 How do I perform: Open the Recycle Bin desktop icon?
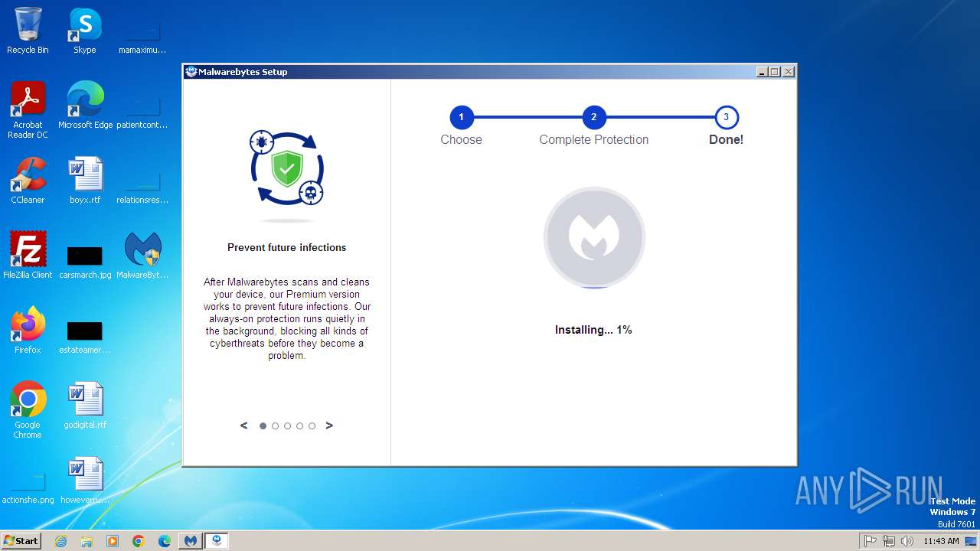pyautogui.click(x=28, y=31)
